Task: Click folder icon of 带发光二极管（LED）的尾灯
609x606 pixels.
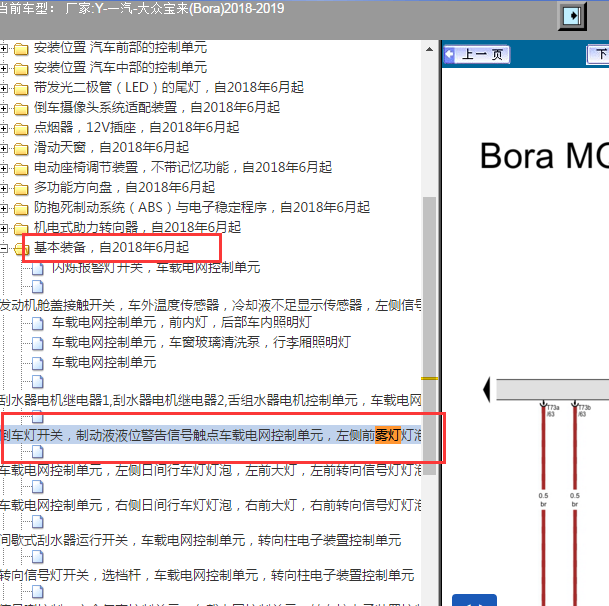Action: point(21,89)
